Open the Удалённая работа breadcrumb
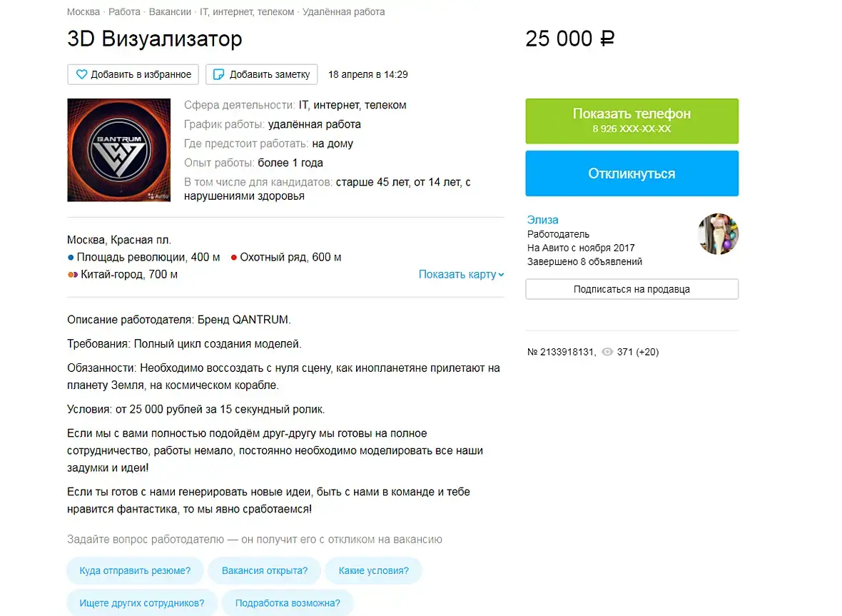 click(344, 12)
